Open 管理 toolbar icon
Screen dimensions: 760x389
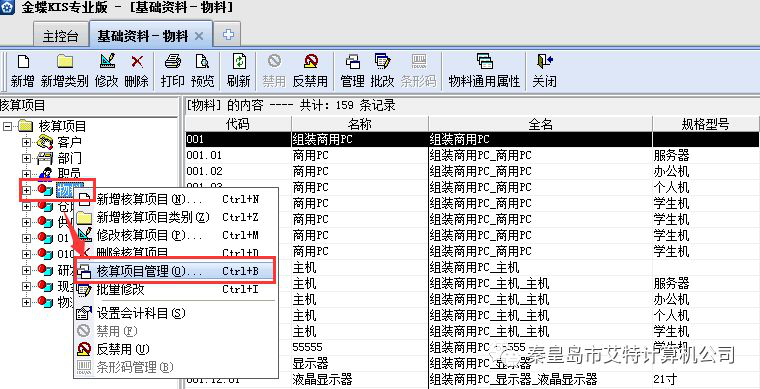pyautogui.click(x=352, y=61)
